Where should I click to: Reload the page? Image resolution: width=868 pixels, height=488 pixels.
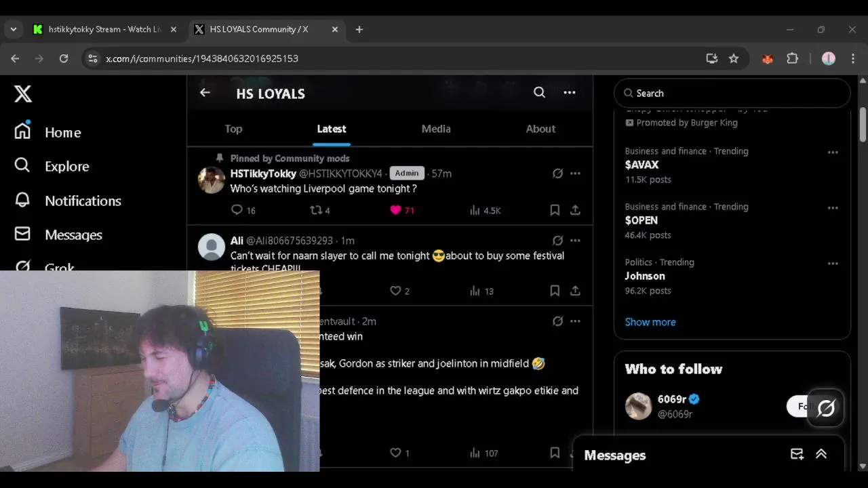pos(64,58)
